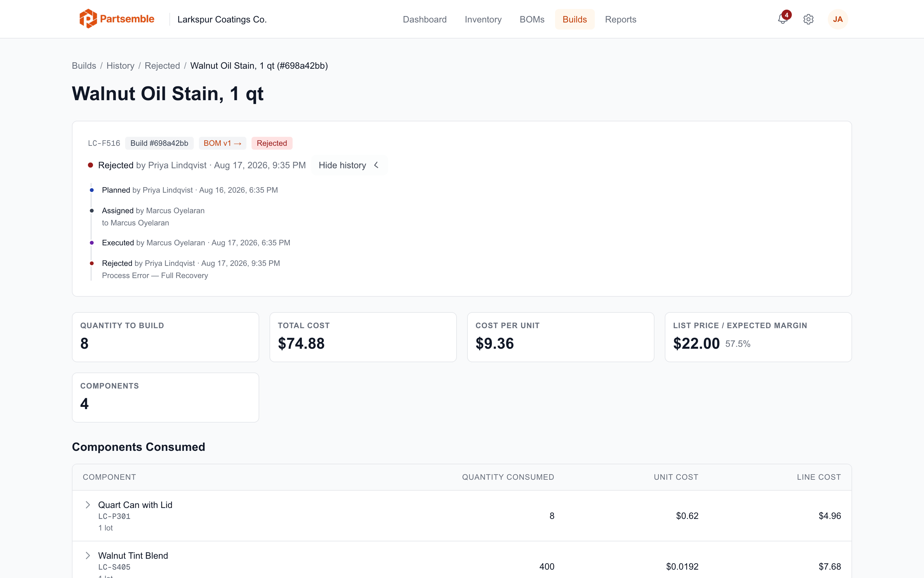Click the Planned history entry

click(190, 190)
